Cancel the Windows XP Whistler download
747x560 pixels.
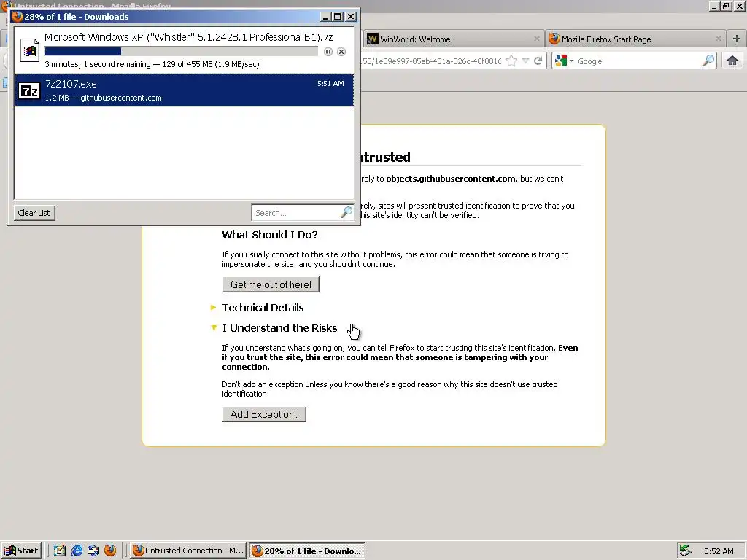[x=341, y=52]
